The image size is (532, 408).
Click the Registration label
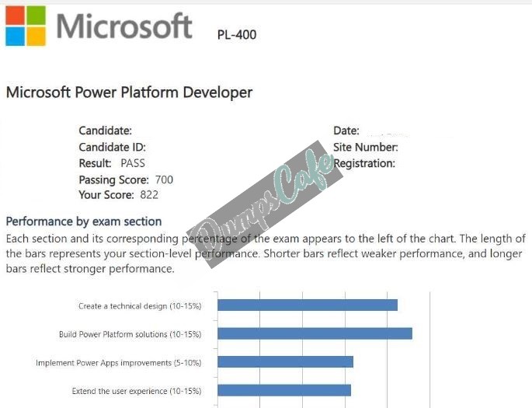click(364, 164)
